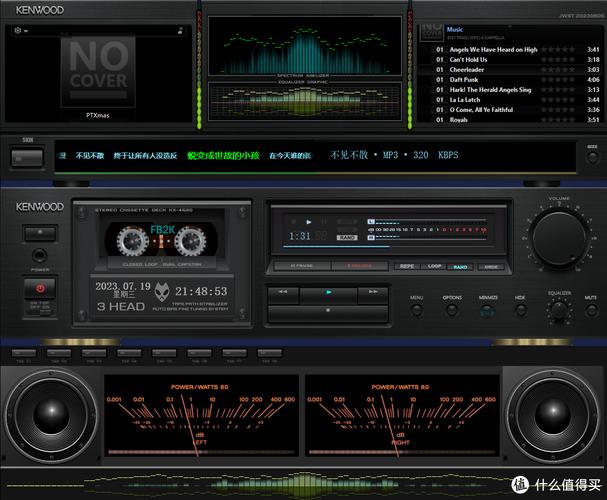Open the settings gear dropdown

[x=20, y=31]
